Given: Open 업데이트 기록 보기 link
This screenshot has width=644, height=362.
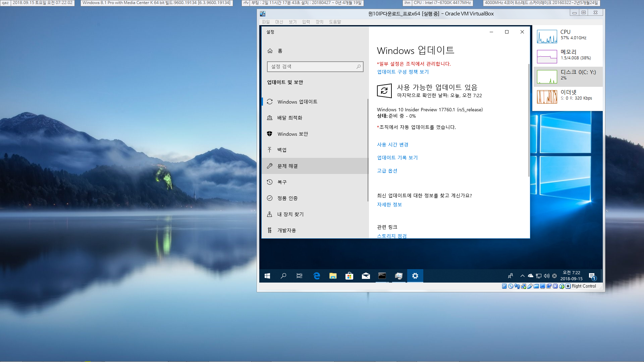Looking at the screenshot, I should [x=397, y=158].
